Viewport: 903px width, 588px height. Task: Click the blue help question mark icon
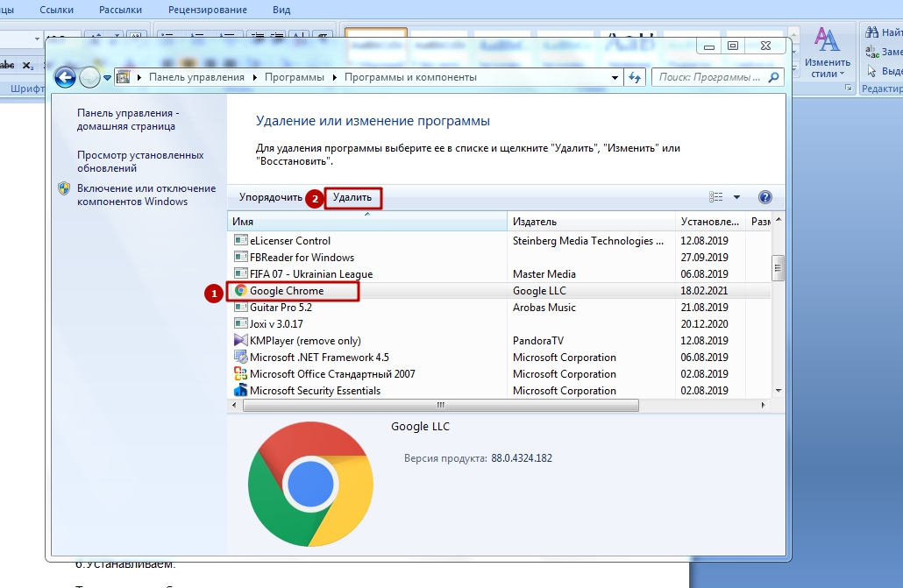click(764, 198)
